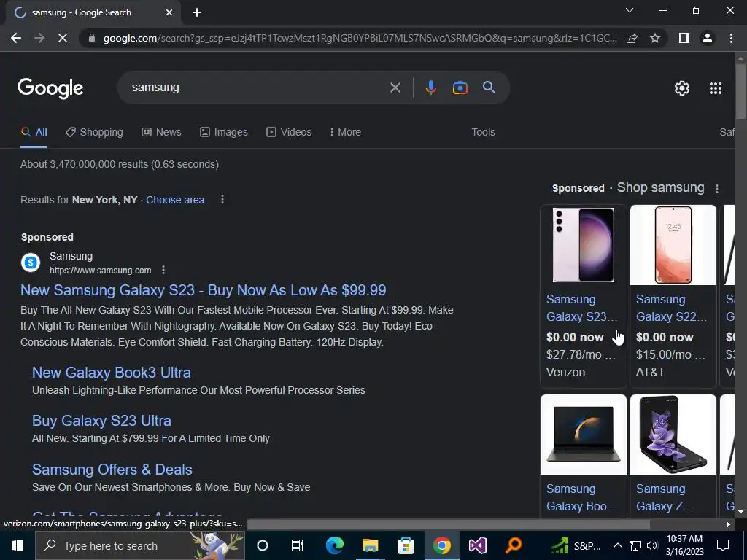Click the horizontal scrollbar thumb
This screenshot has width=747, height=560.
tap(449, 524)
